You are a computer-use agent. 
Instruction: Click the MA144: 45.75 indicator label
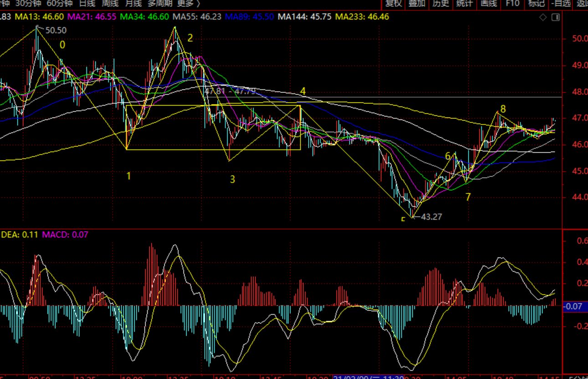pyautogui.click(x=305, y=17)
